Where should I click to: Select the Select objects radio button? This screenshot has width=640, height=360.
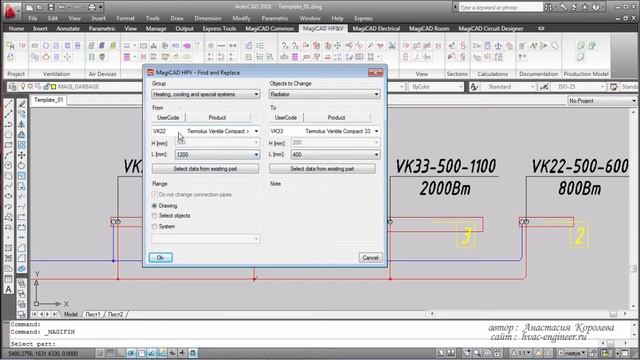point(154,216)
